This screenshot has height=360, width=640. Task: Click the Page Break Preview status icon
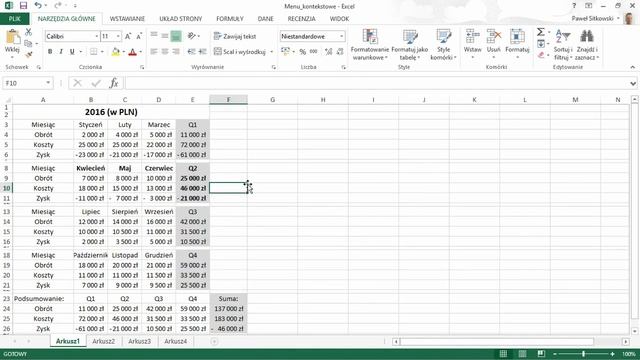(541, 354)
